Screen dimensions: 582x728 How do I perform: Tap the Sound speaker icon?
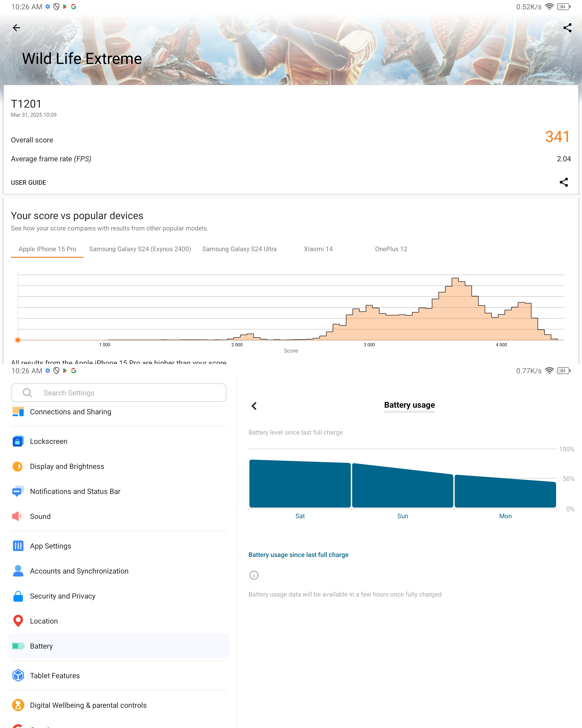18,516
